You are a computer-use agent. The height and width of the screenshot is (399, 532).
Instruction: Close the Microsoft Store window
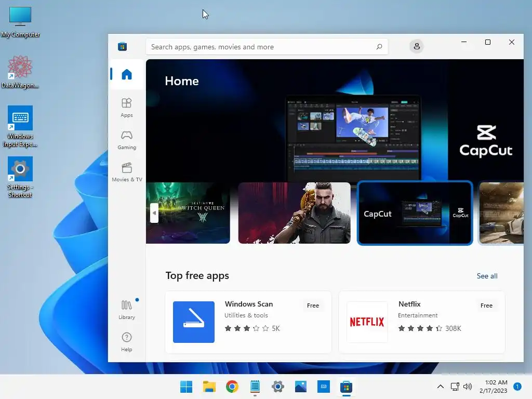512,42
